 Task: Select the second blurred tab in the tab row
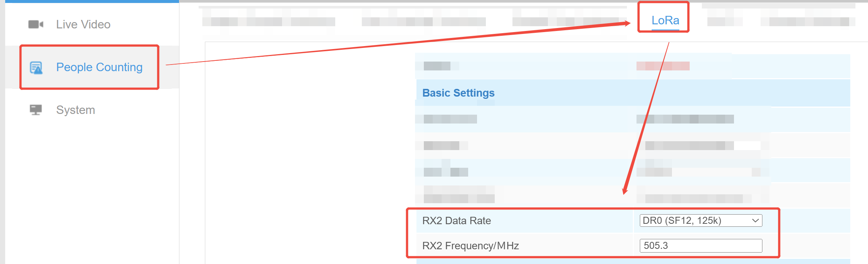click(423, 21)
